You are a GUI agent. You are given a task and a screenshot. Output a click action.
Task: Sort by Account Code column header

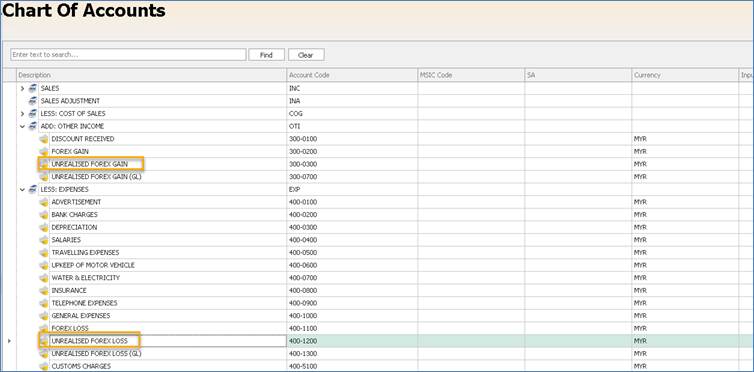[x=352, y=75]
